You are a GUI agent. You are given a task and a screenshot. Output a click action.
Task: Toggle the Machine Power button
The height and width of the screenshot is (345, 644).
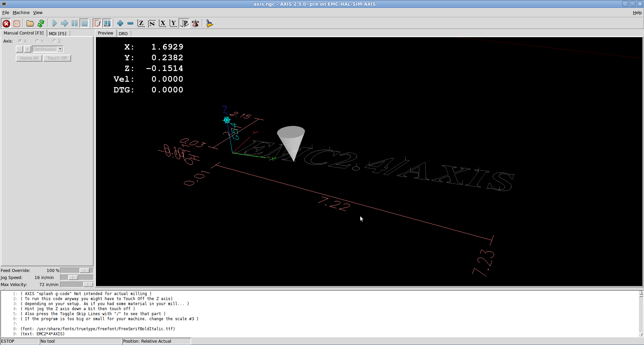click(16, 23)
